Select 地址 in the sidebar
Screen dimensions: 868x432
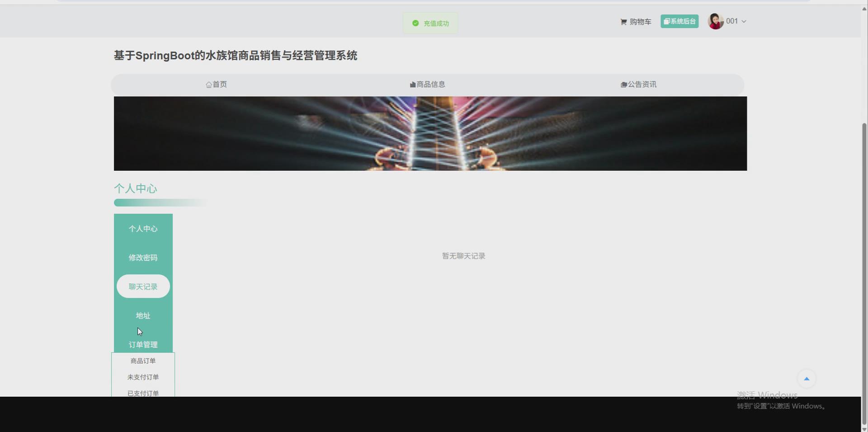tap(143, 315)
